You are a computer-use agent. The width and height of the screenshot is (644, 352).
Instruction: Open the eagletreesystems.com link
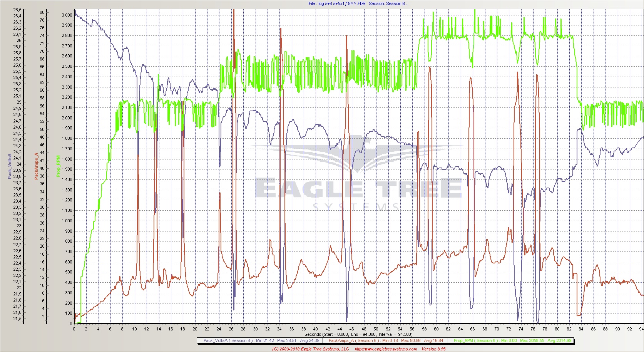(385, 349)
